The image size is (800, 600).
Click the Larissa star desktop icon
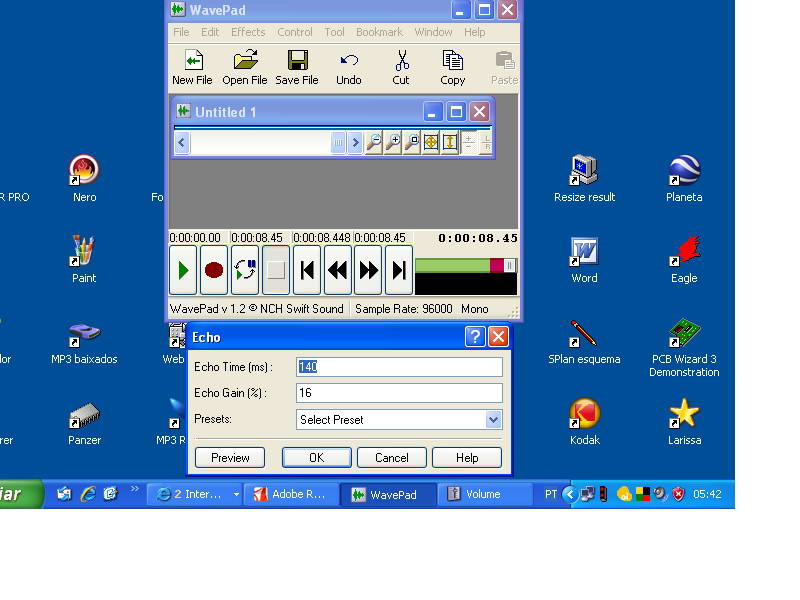pos(684,422)
